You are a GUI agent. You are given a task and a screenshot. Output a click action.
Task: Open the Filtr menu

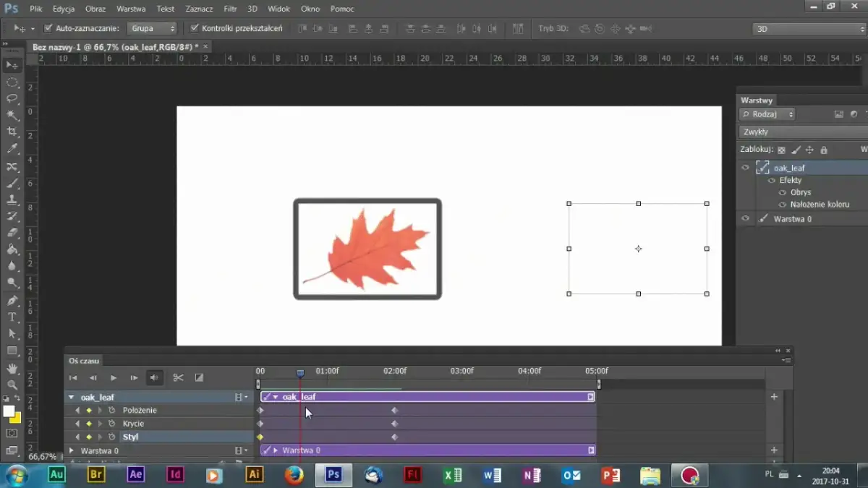click(x=230, y=9)
